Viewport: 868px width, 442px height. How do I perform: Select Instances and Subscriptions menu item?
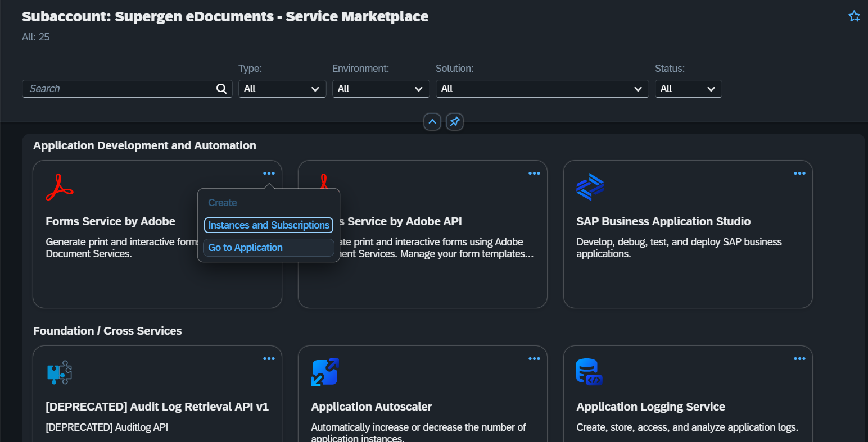269,225
